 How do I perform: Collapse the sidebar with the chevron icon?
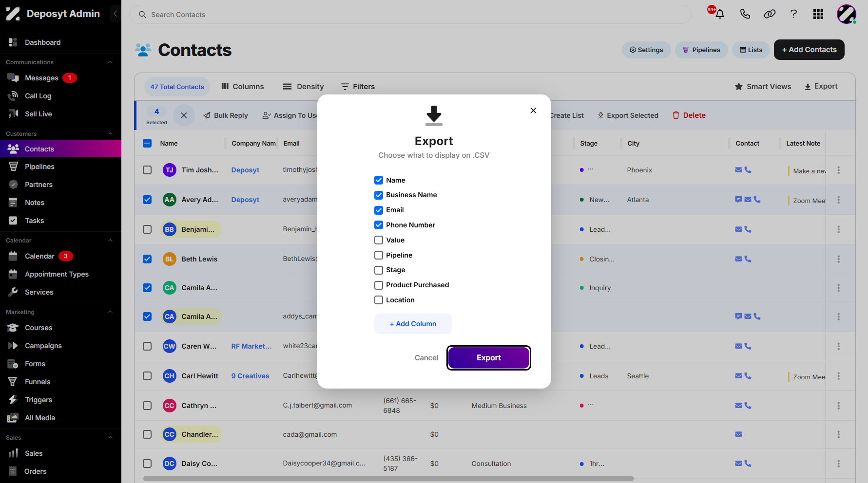point(115,14)
